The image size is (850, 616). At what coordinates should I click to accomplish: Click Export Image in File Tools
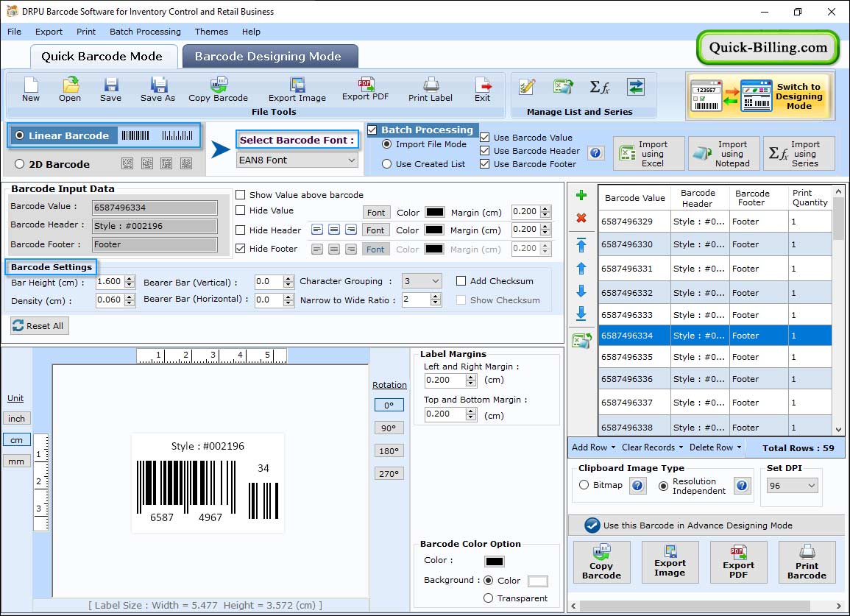pos(297,90)
